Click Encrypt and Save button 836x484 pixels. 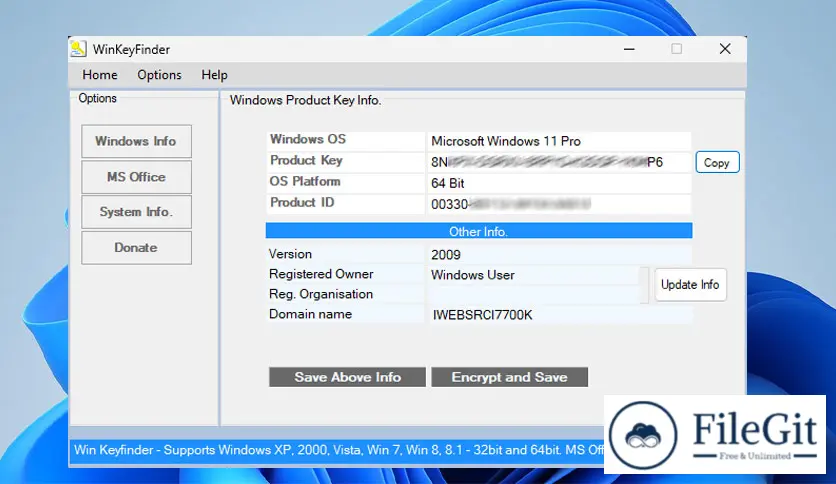510,377
